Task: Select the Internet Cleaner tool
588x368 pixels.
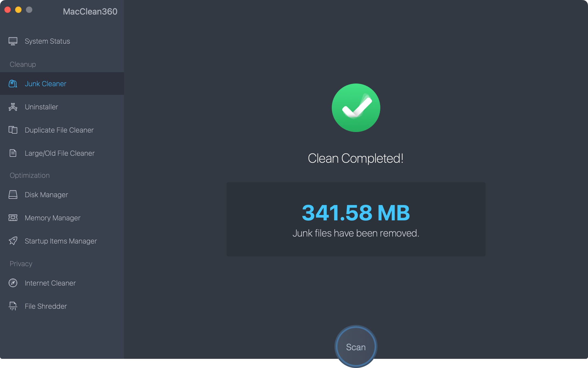Action: [50, 283]
